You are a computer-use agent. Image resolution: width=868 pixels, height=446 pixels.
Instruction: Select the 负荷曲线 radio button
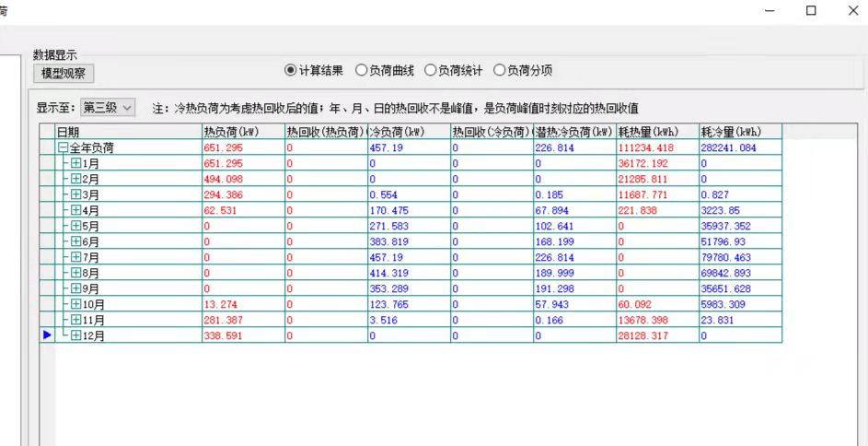(x=361, y=70)
